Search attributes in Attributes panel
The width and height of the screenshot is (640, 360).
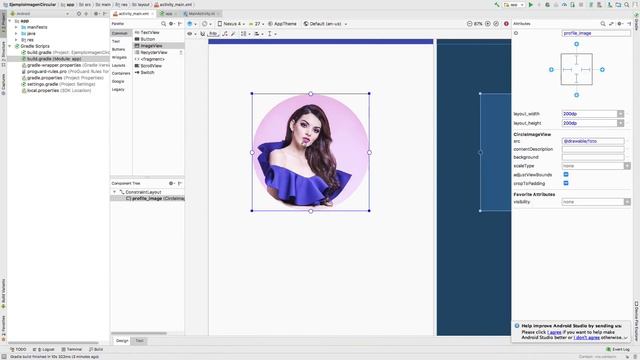[x=603, y=24]
